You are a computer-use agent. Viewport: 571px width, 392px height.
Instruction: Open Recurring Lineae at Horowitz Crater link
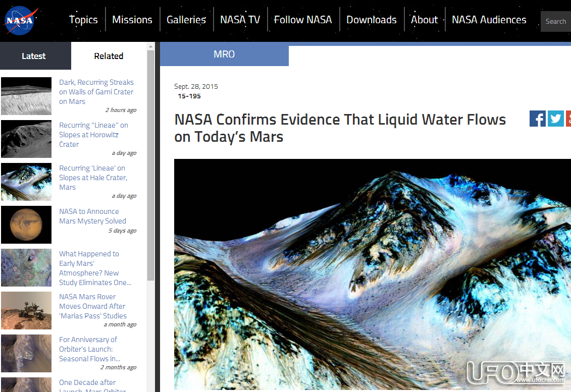point(93,135)
